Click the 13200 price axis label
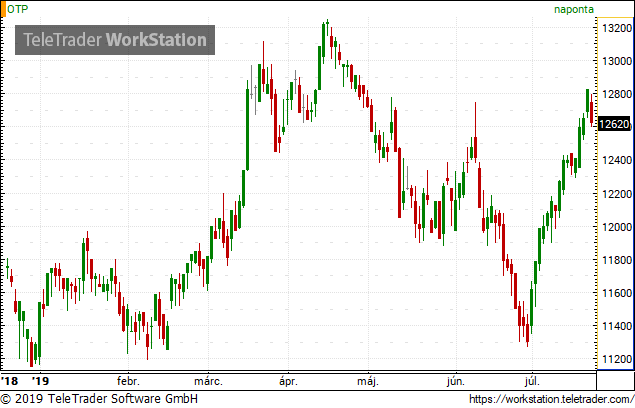The image size is (635, 408). 617,28
